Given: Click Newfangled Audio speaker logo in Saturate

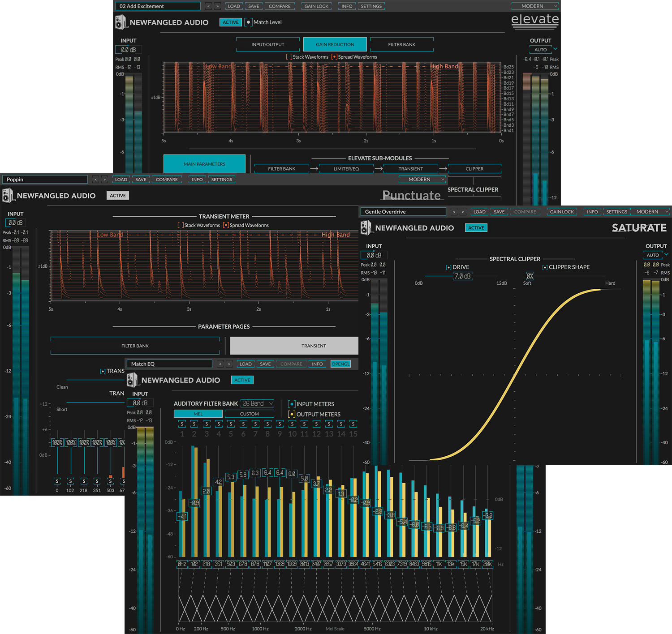Looking at the screenshot, I should pos(366,227).
